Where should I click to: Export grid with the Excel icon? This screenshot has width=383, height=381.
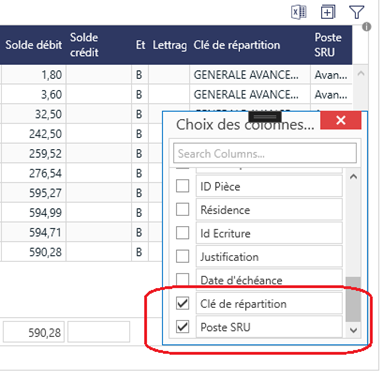pyautogui.click(x=299, y=13)
